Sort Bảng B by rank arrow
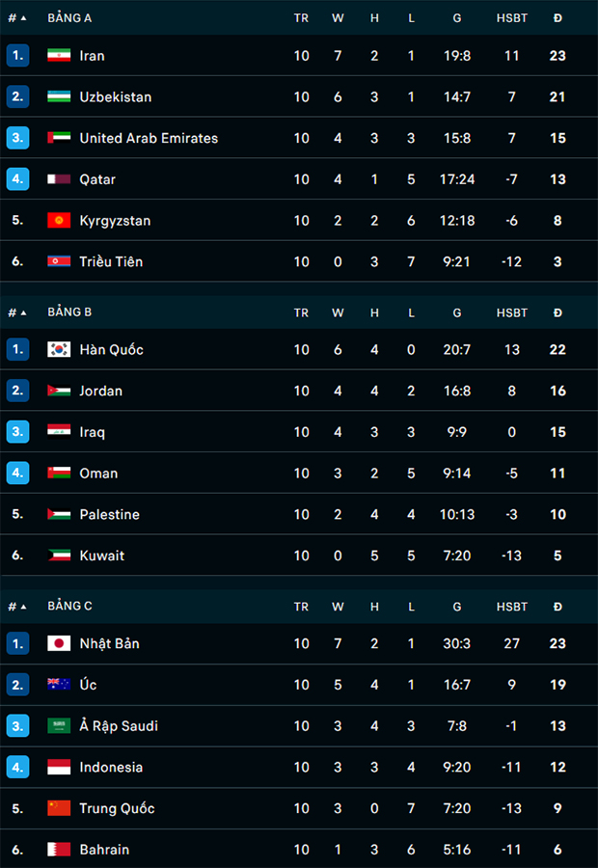The height and width of the screenshot is (868, 598). click(23, 312)
